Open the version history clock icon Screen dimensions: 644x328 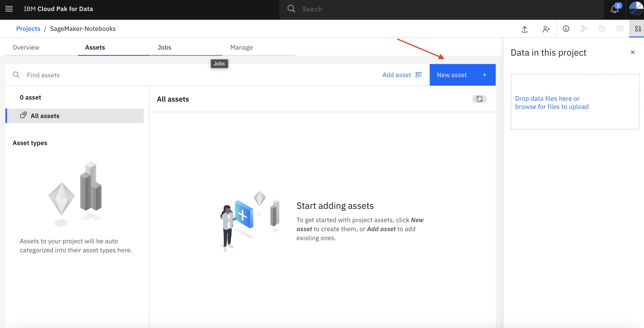tap(602, 29)
